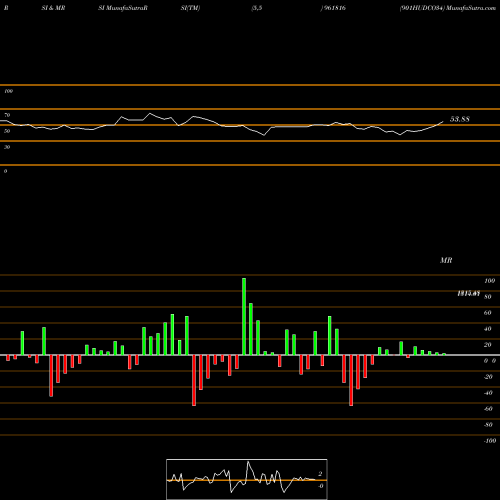This screenshot has height=500, width=500.
Task: Click the RSI value label 53.88
Action: [460, 119]
